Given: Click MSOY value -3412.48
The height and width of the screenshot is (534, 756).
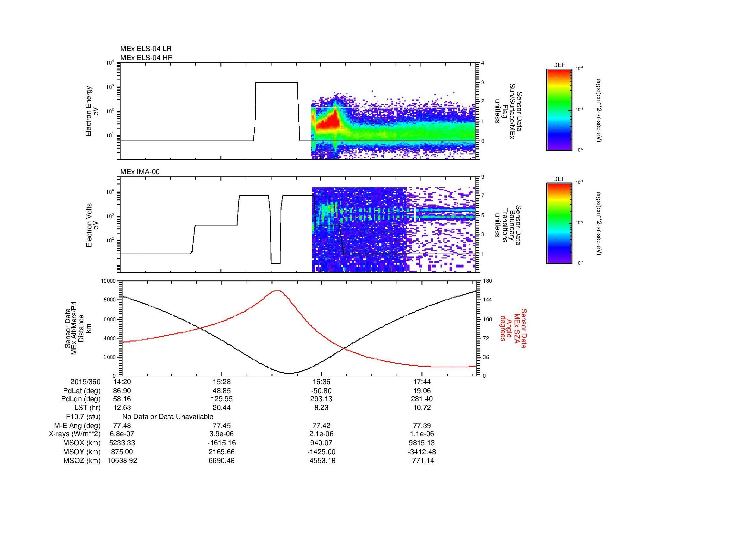Looking at the screenshot, I should coord(422,452).
